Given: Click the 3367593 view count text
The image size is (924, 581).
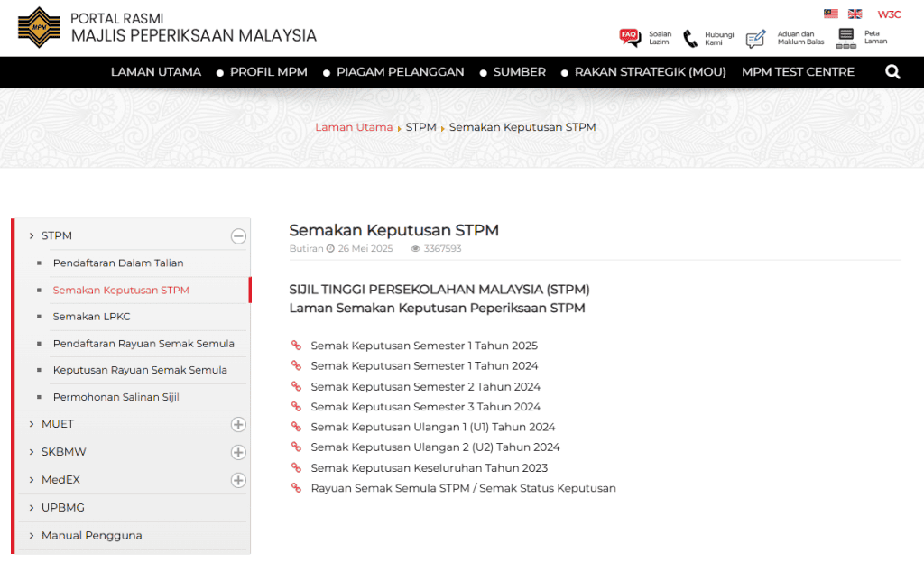Looking at the screenshot, I should coord(442,249).
